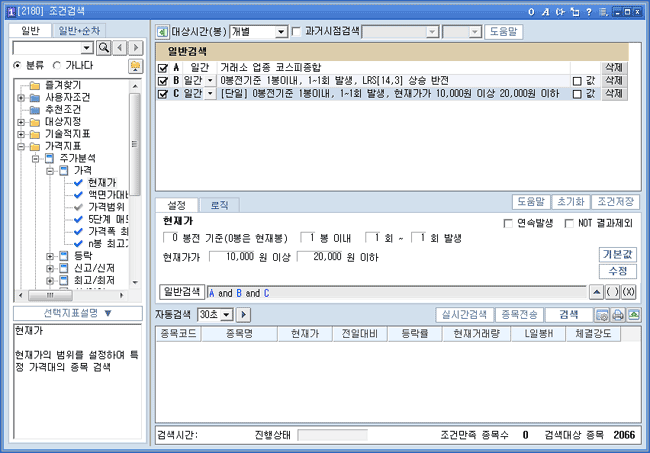Screen dimensions: 650x453
Task: Click the auto-search play arrow button
Action: tap(244, 315)
